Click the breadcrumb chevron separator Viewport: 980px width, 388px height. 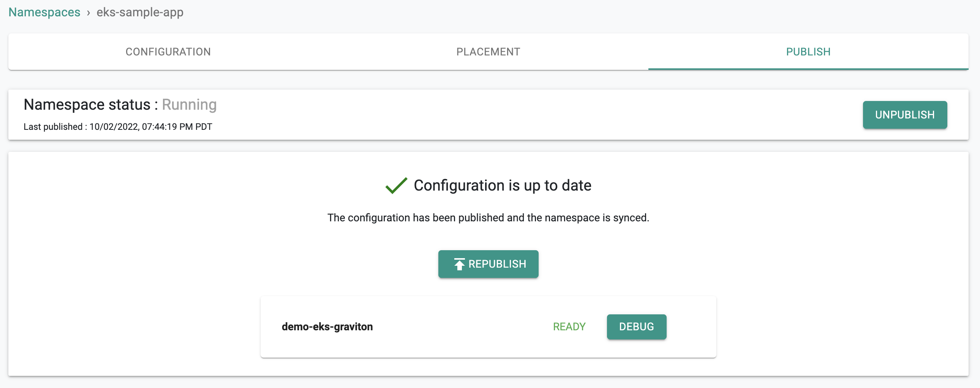[x=88, y=13]
